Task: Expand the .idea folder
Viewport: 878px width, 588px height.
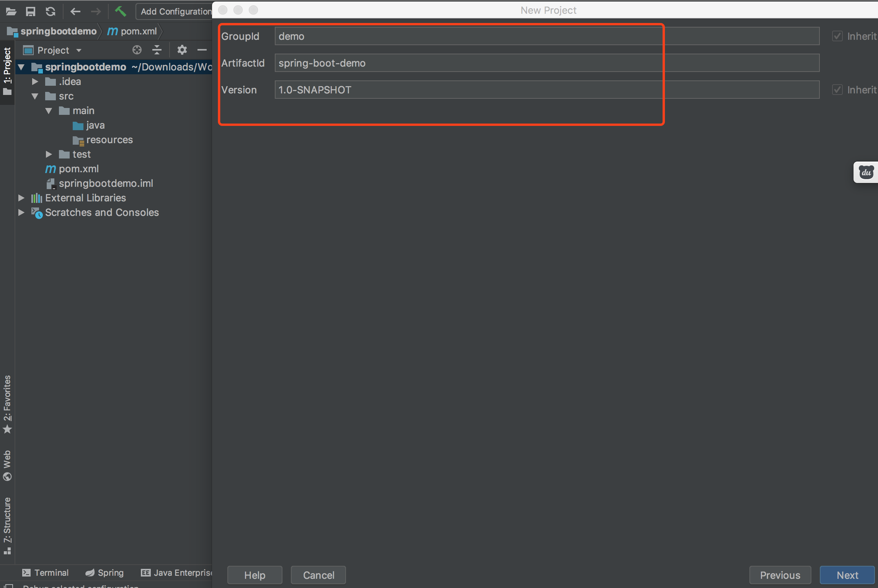Action: (35, 82)
